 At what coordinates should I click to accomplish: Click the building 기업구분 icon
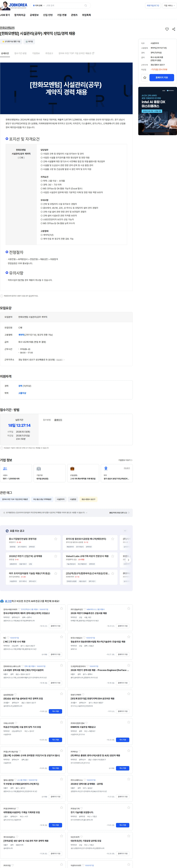[39, 469]
